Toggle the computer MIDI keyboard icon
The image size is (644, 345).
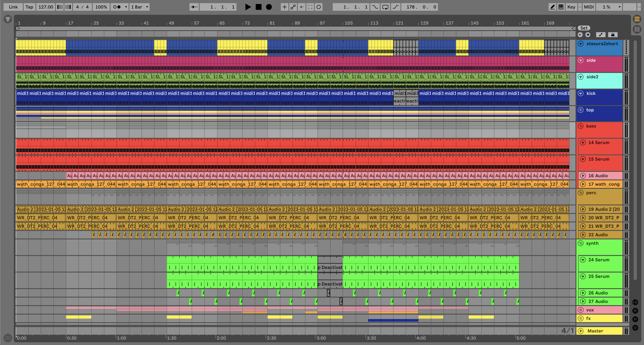561,7
